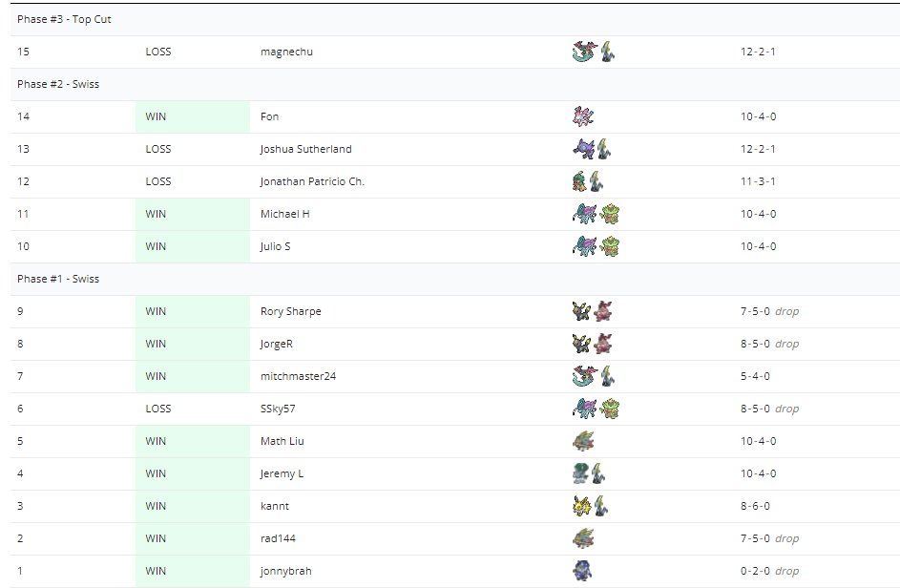Click the 'Phase #1 - Swiss' header
The image size is (900, 588).
point(58,279)
